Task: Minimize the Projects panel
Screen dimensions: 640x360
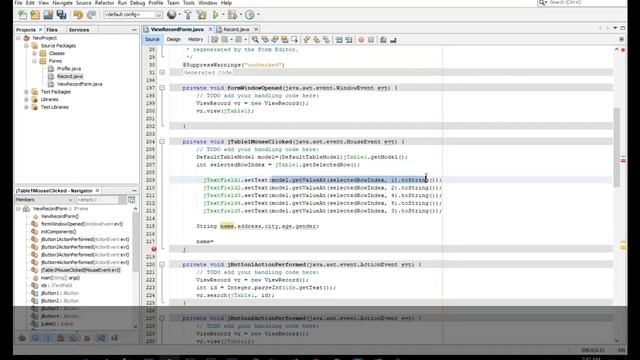Action: 134,30
